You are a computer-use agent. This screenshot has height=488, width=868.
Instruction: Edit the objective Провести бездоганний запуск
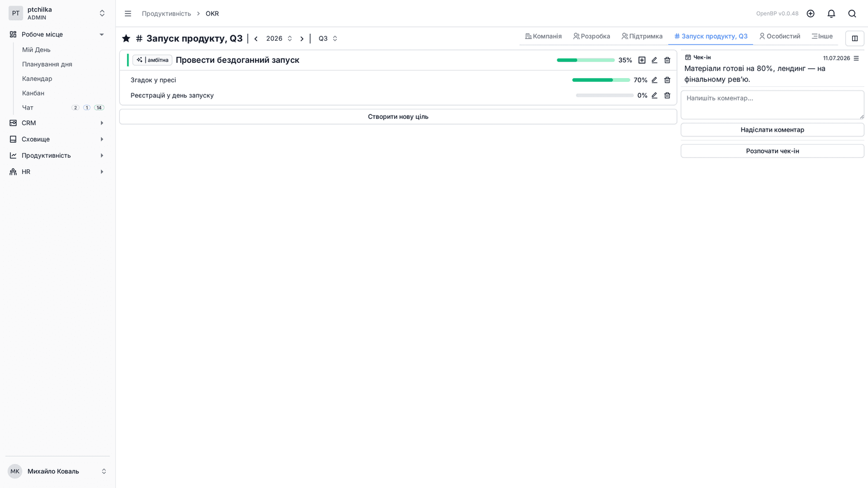point(654,60)
